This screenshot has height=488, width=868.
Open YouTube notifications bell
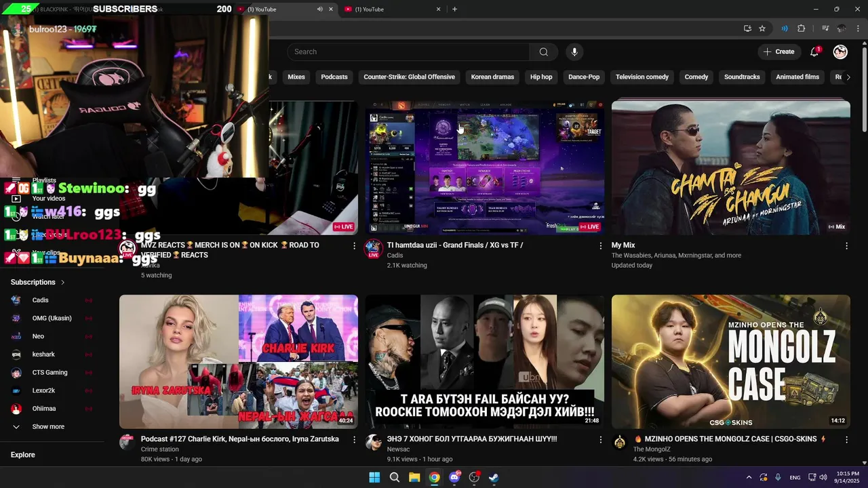814,52
